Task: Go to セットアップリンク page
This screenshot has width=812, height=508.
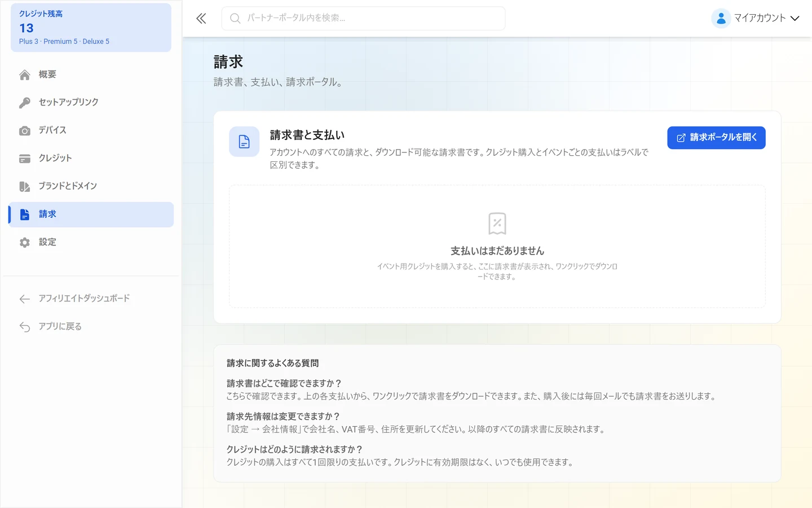Action: tap(91, 102)
